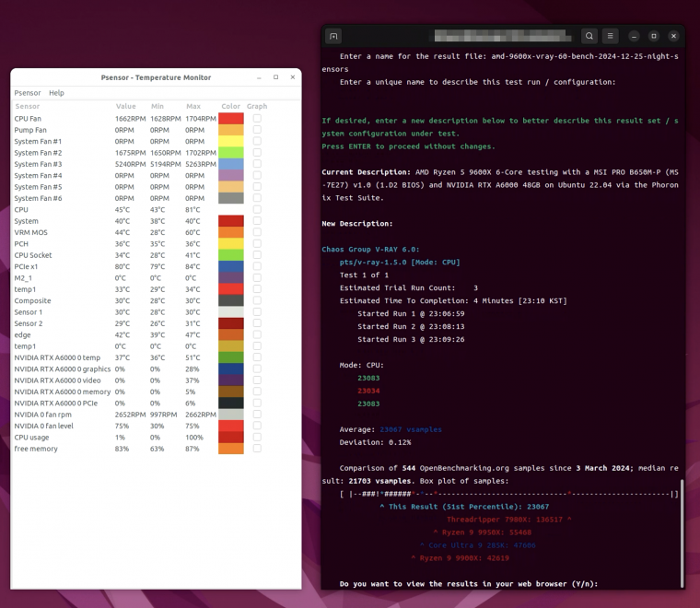Change the blue color swatch for PCIe x1
Screen dimensions: 700x608
point(231,266)
